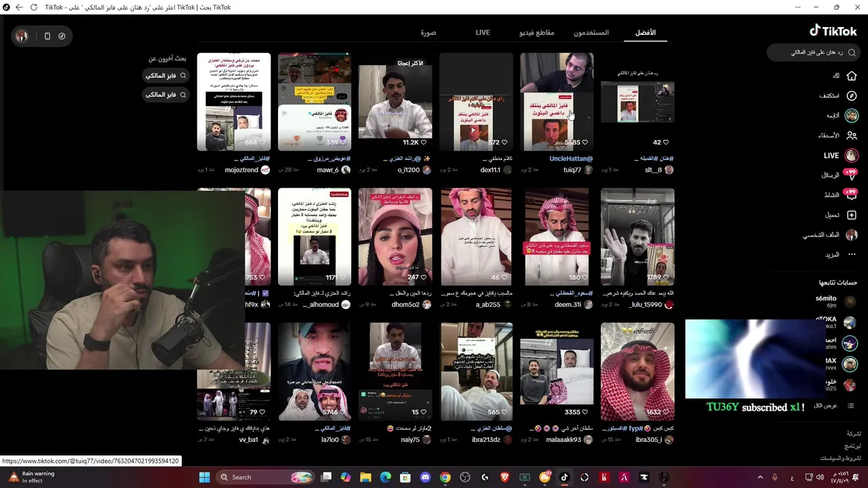Open uploader profile slt__8
This screenshot has width=868, height=488.
point(653,170)
